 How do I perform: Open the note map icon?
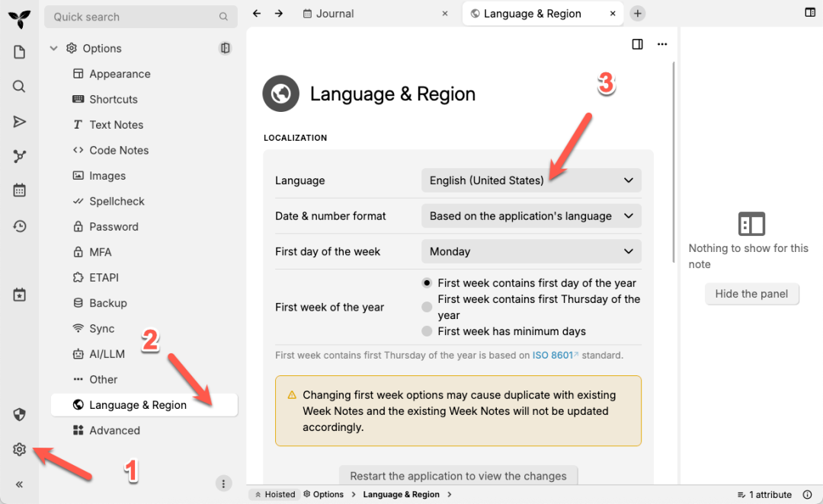click(x=20, y=156)
